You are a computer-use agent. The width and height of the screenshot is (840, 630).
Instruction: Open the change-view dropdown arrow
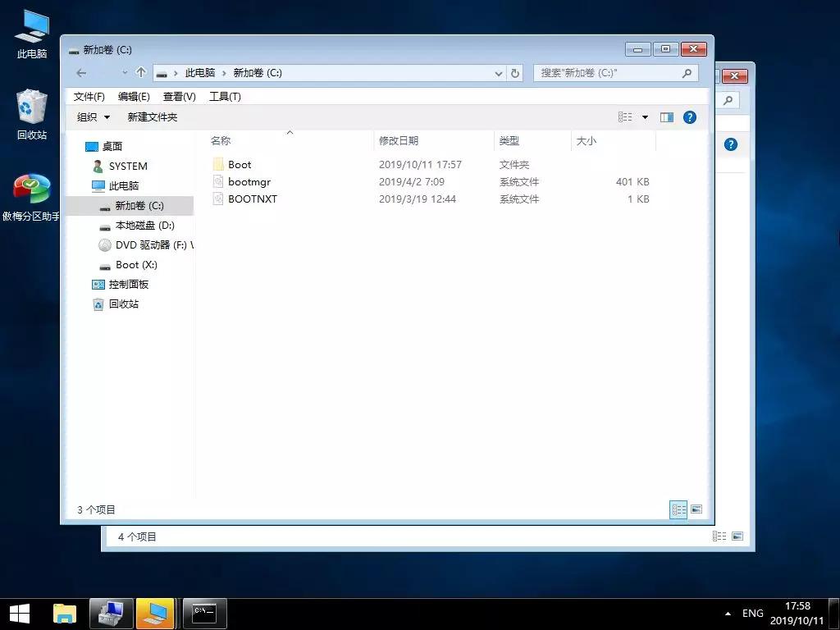point(645,116)
